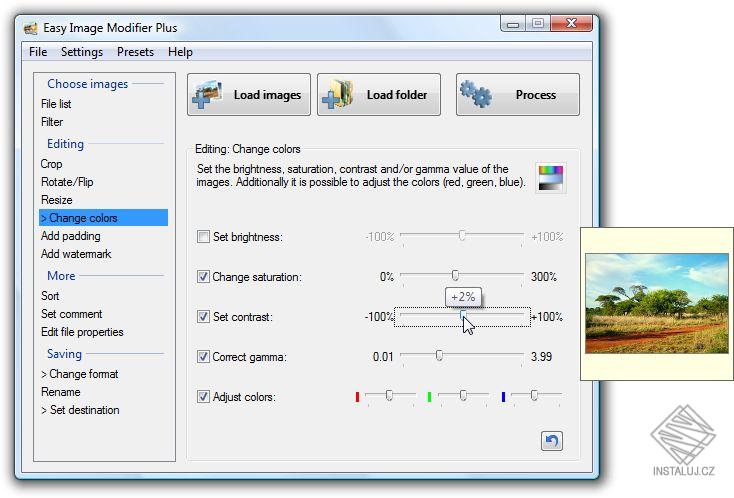Select Change format under Saving

80,374
